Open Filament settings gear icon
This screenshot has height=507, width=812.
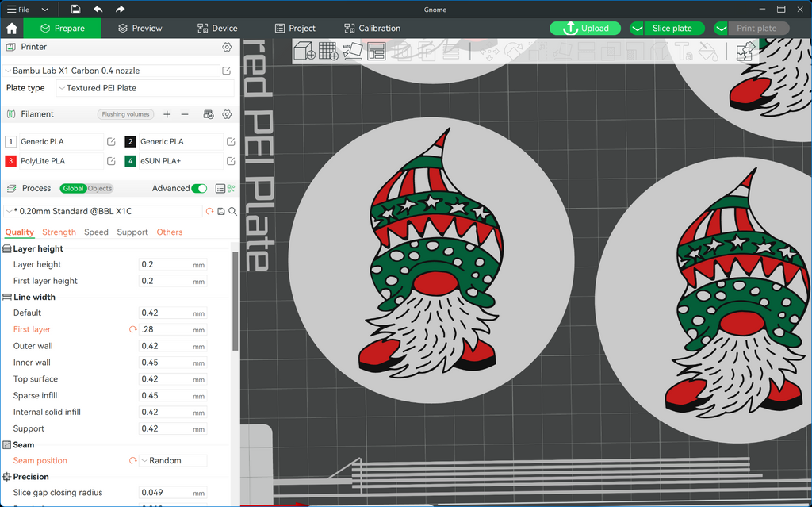tap(227, 114)
